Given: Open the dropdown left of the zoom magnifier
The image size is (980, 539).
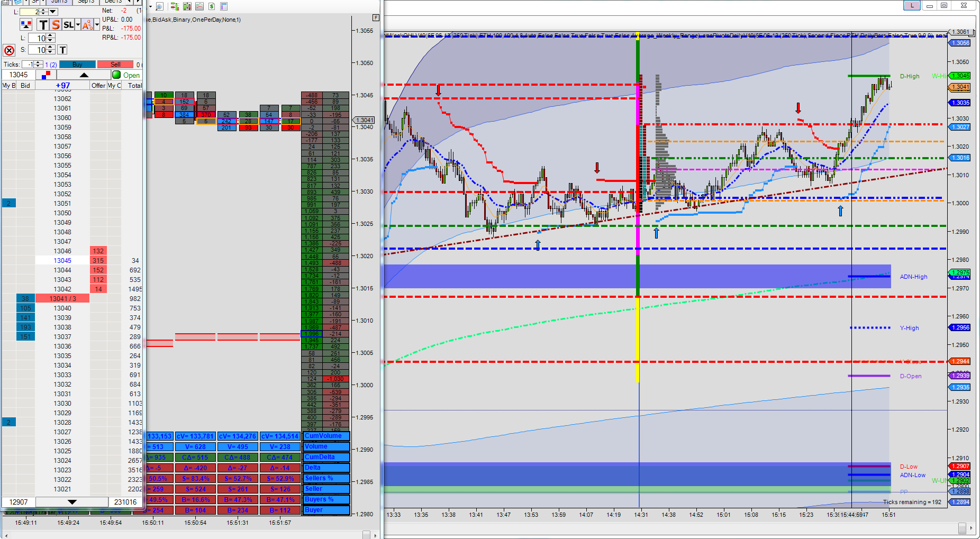Looking at the screenshot, I should [150, 6].
